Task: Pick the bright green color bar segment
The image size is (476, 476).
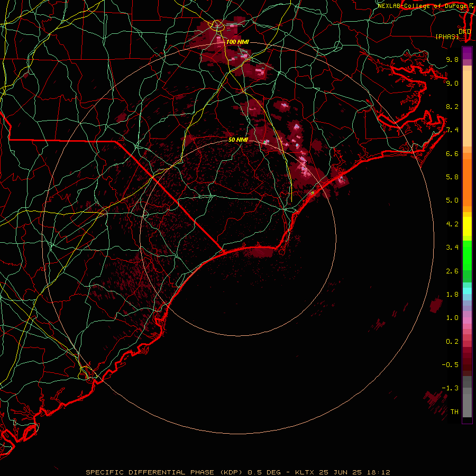Action: 467,255
